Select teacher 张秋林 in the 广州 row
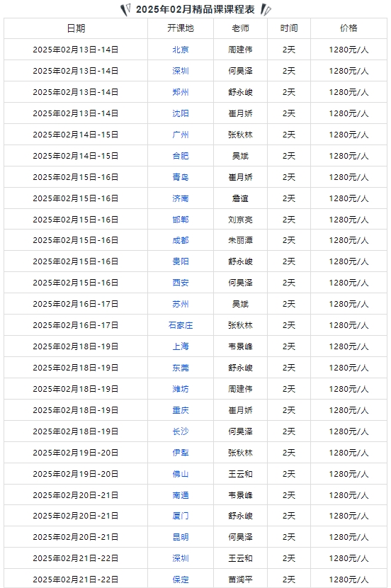Image resolution: width=391 pixels, height=588 pixels. point(240,135)
